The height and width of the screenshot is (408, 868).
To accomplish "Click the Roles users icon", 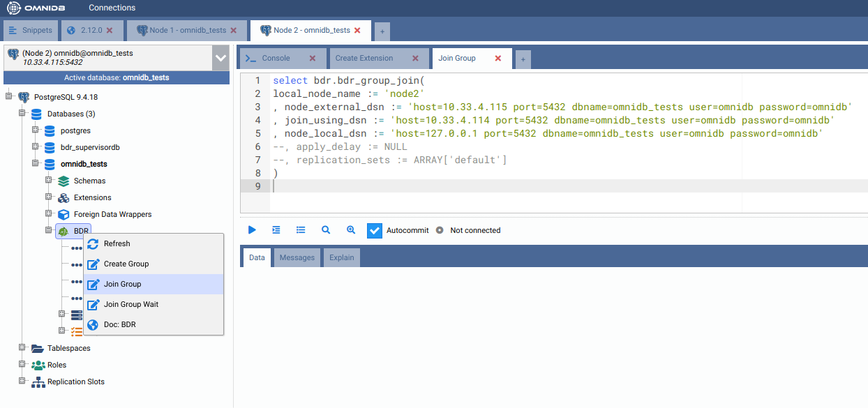I will pos(38,365).
